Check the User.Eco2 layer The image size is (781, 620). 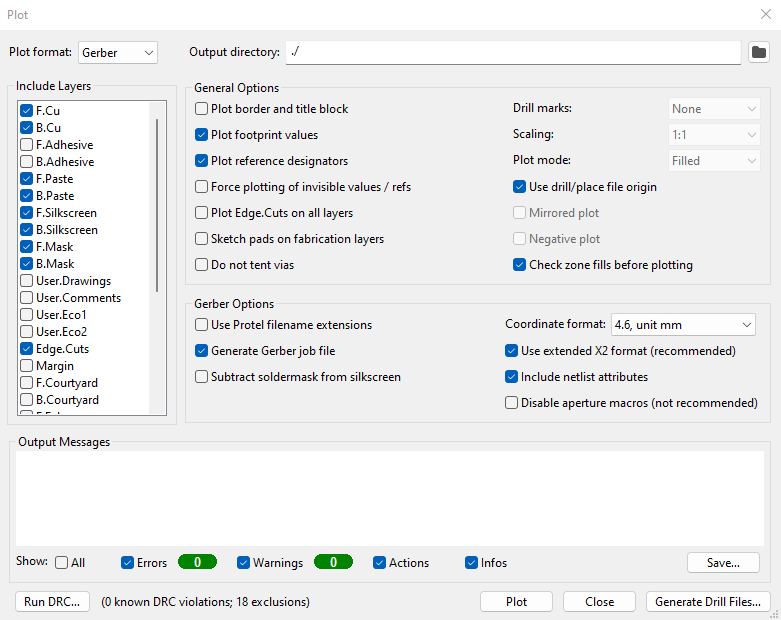click(x=26, y=332)
